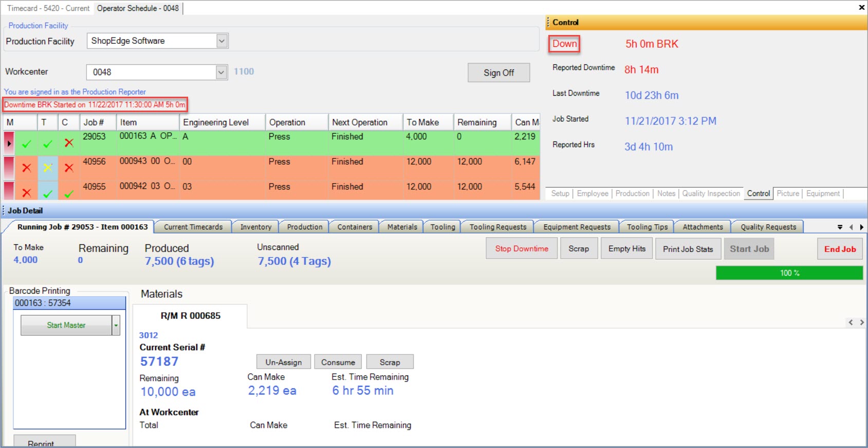
Task: Click the green checkmark in T column for job 40955
Action: [x=48, y=193]
